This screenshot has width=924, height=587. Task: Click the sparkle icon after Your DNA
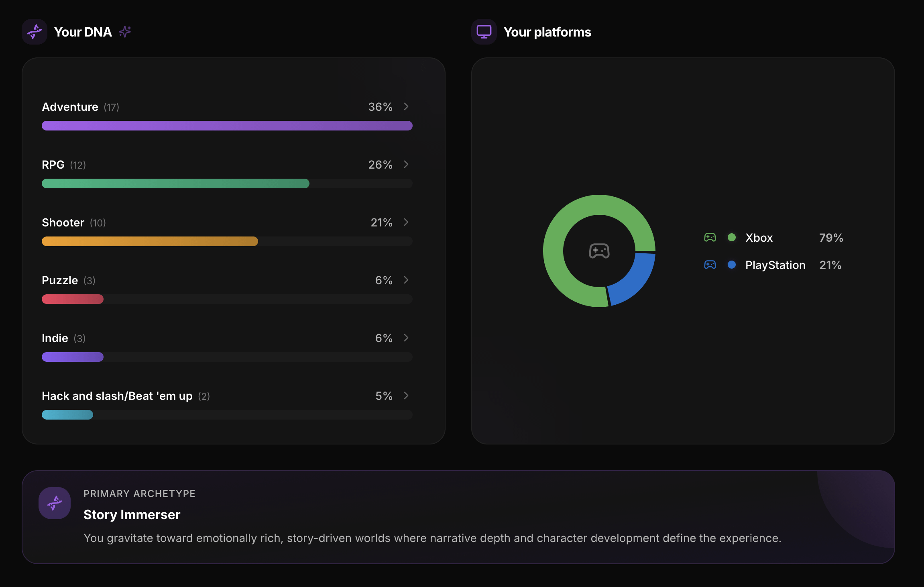click(125, 32)
